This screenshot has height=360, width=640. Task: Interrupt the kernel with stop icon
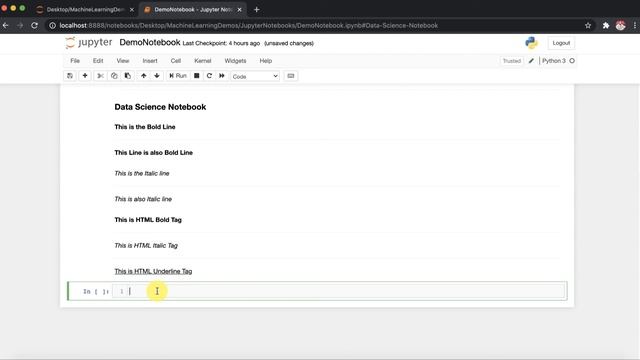(196, 76)
